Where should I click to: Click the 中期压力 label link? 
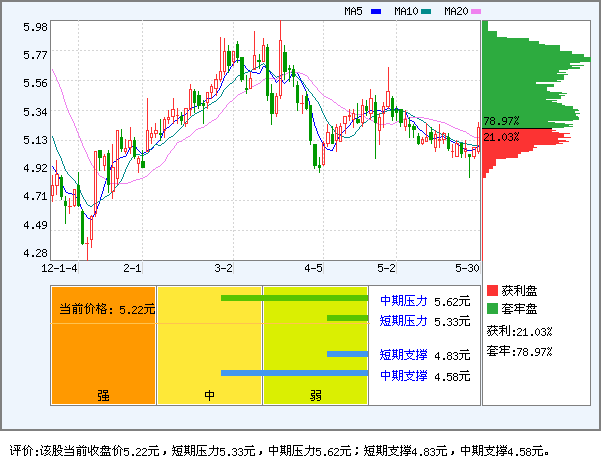click(x=404, y=300)
